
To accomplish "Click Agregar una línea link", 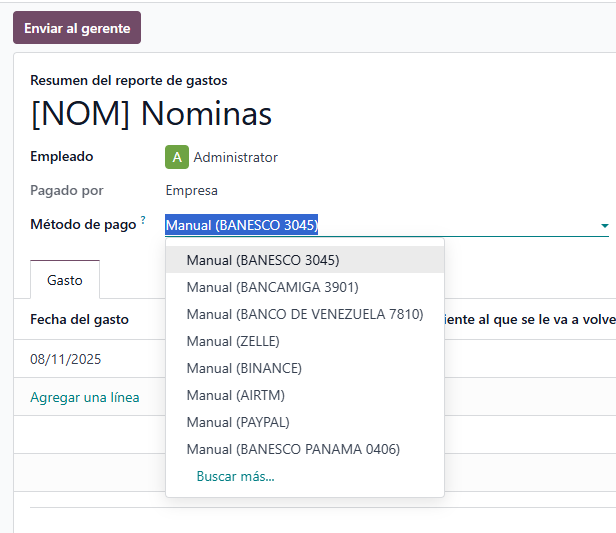I will click(85, 397).
